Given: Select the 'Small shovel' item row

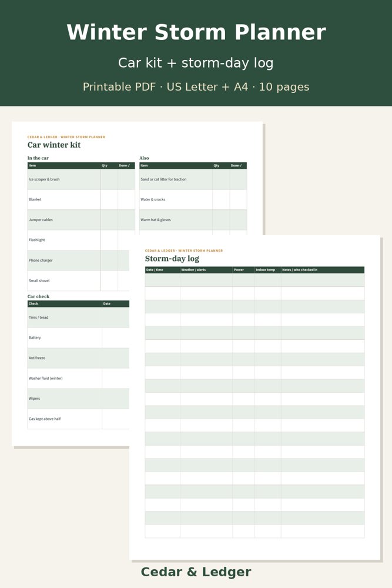Looking at the screenshot, I should pos(78,280).
